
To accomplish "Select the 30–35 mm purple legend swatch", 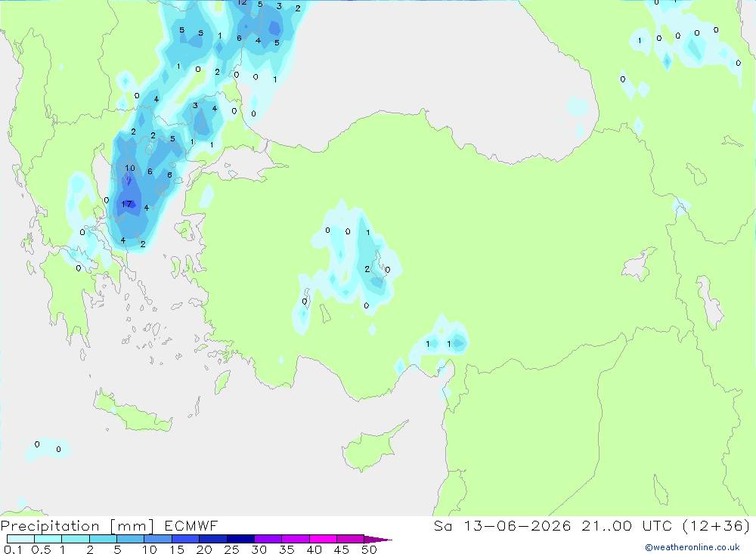I will pos(268,539).
